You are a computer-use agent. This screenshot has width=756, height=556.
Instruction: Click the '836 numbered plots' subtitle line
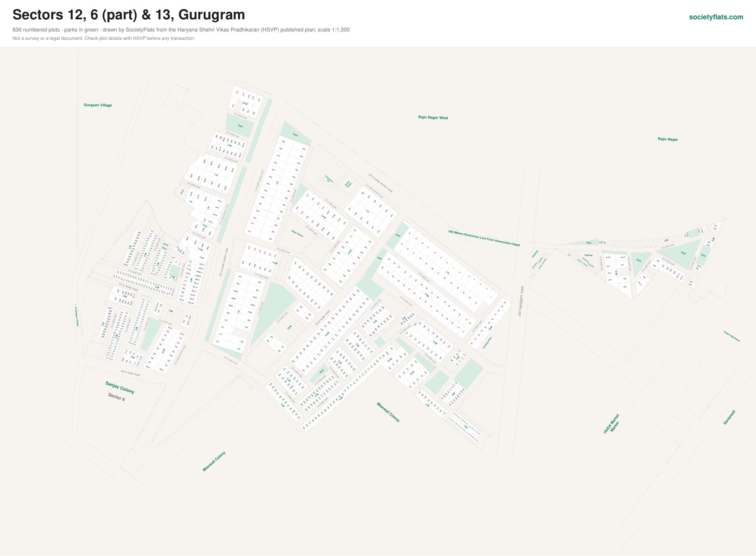(181, 30)
